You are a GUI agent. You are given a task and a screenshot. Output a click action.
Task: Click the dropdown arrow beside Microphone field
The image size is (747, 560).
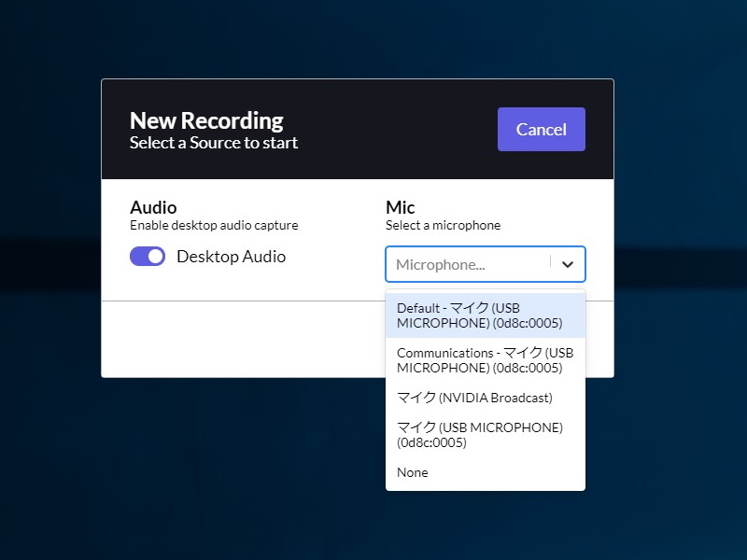click(x=567, y=264)
